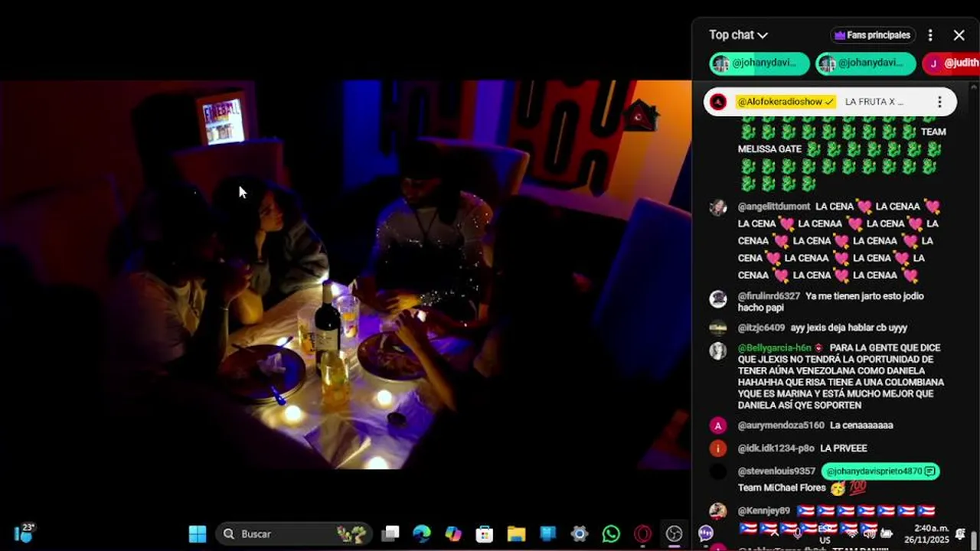Click the @Alofokeradioshow channel name
The width and height of the screenshot is (980, 551).
coord(785,102)
